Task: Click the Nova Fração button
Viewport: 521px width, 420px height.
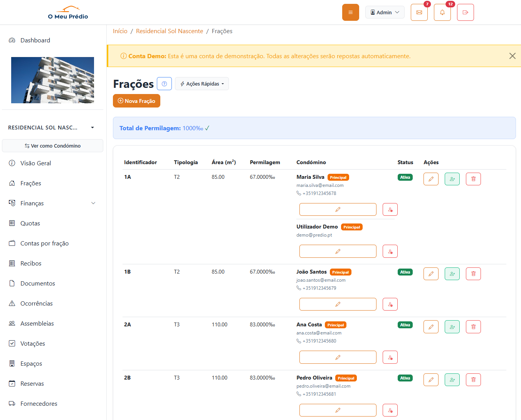Action: [136, 101]
